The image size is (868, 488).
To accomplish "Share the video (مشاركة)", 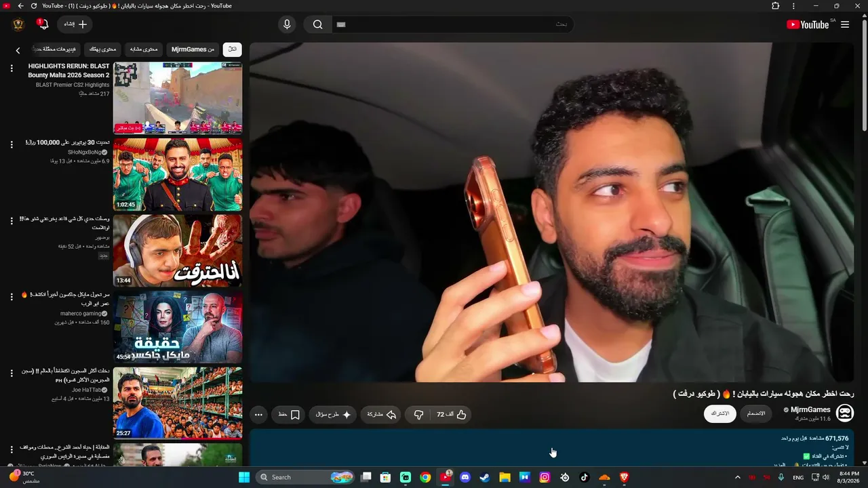I will click(x=382, y=414).
